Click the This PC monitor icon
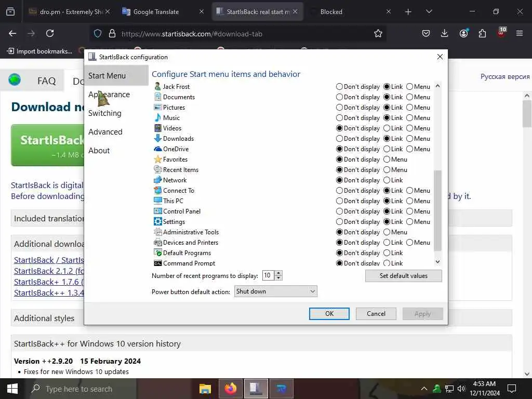 [x=157, y=201]
